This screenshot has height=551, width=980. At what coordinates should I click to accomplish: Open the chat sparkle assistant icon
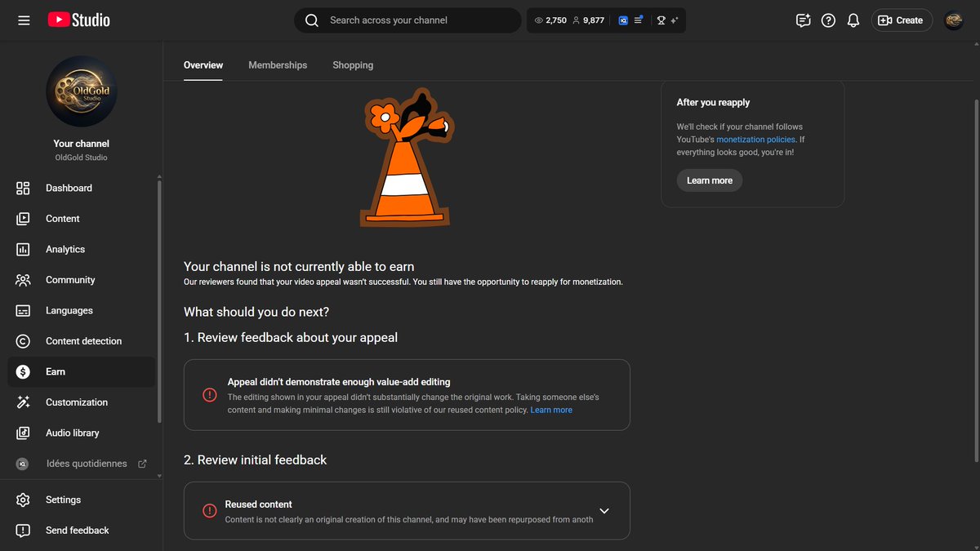[803, 20]
